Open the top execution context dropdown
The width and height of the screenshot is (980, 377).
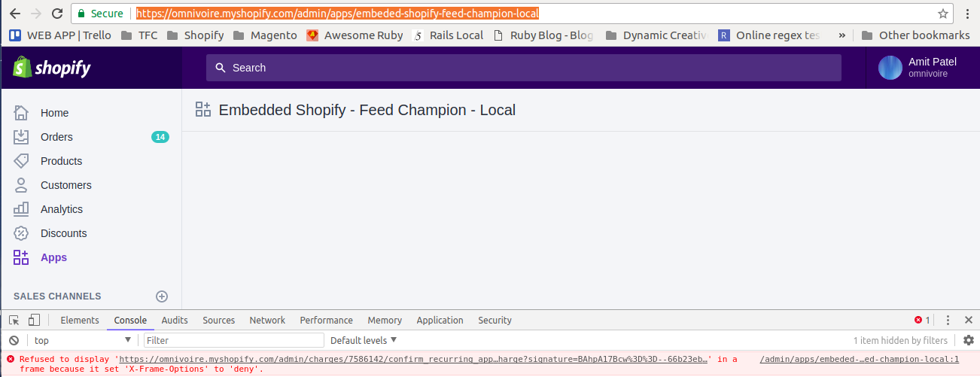coord(83,340)
